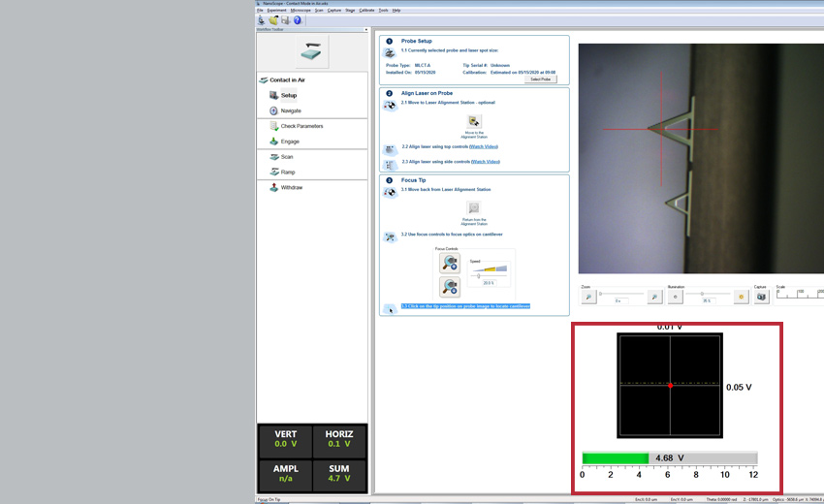This screenshot has height=504, width=824.
Task: Click the focus Speed slider
Action: [x=489, y=275]
